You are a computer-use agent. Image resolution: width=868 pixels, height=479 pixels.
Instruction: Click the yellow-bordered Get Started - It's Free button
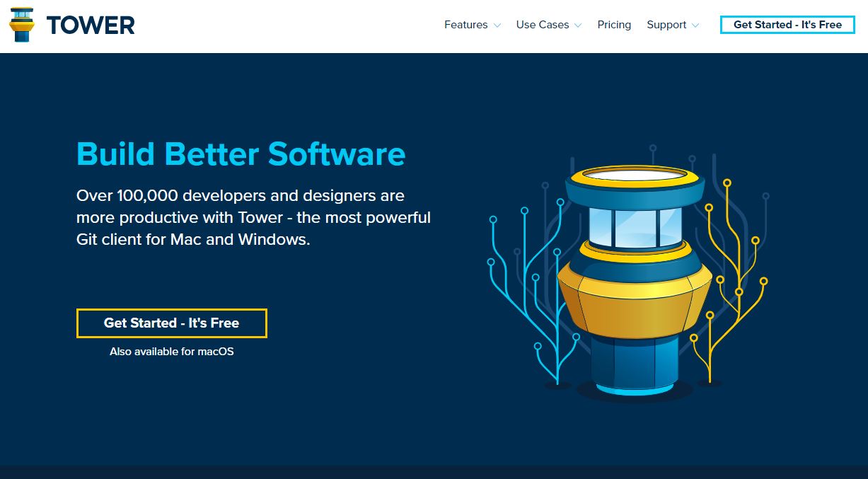[172, 323]
